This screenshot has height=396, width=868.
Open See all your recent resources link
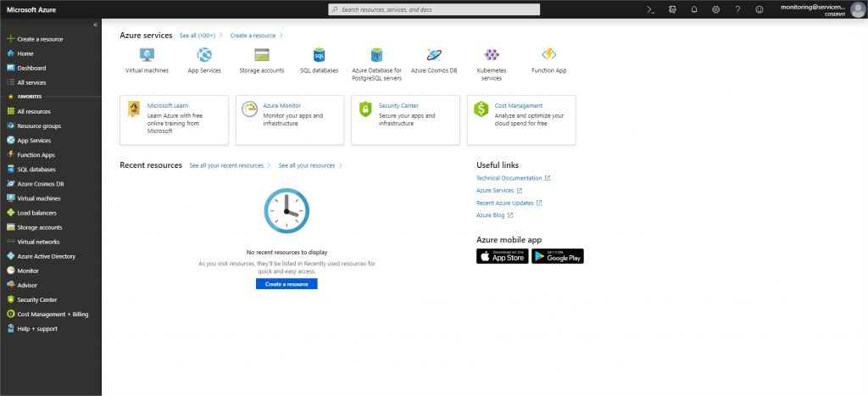coord(226,165)
